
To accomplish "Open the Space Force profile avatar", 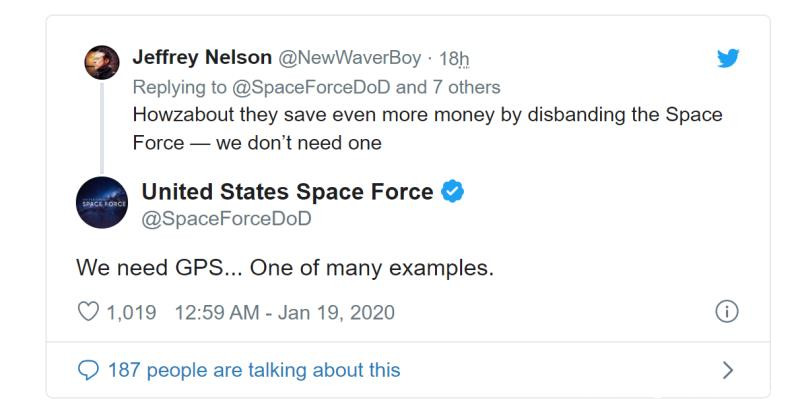I will [x=101, y=204].
